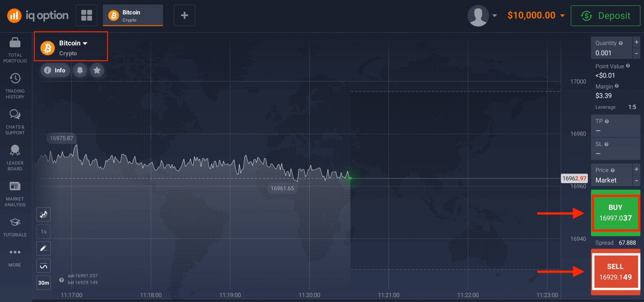644x302 pixels.
Task: Set a price alert with bell icon
Action: pyautogui.click(x=80, y=70)
